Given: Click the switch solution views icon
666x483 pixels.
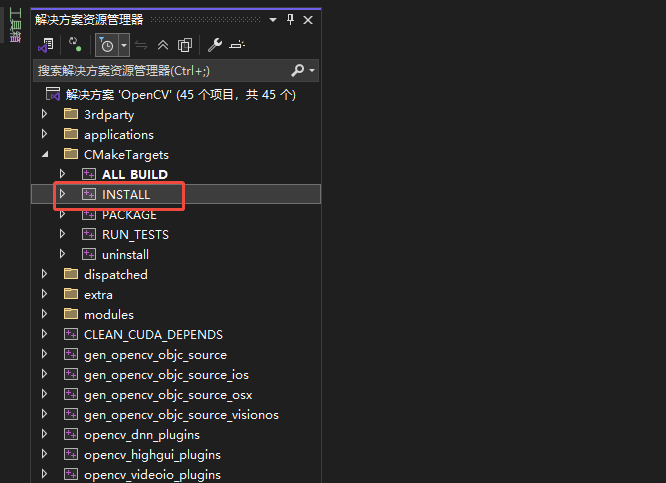Looking at the screenshot, I should pos(46,45).
